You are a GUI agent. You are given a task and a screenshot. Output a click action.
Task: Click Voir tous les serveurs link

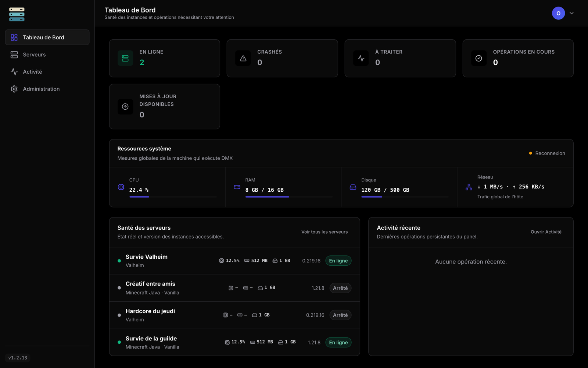pos(325,232)
